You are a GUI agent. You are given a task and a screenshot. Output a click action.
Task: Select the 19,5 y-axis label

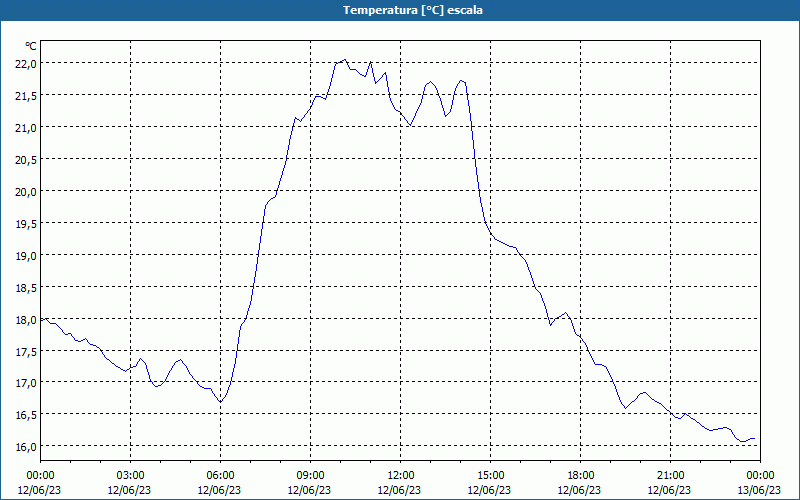pos(26,223)
